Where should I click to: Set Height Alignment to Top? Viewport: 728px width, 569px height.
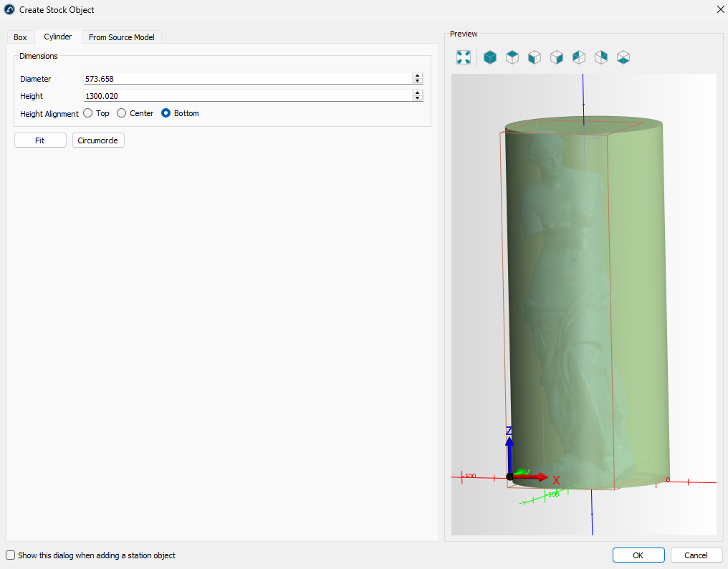click(x=88, y=113)
